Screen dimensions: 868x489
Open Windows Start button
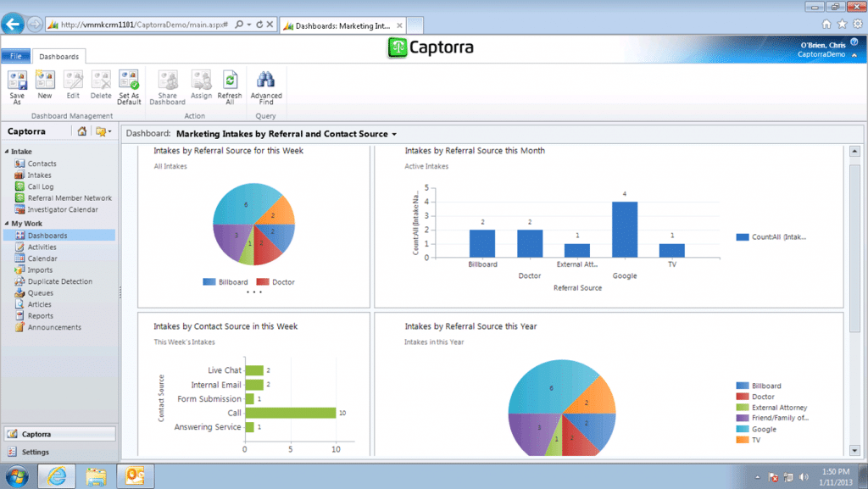click(x=17, y=476)
